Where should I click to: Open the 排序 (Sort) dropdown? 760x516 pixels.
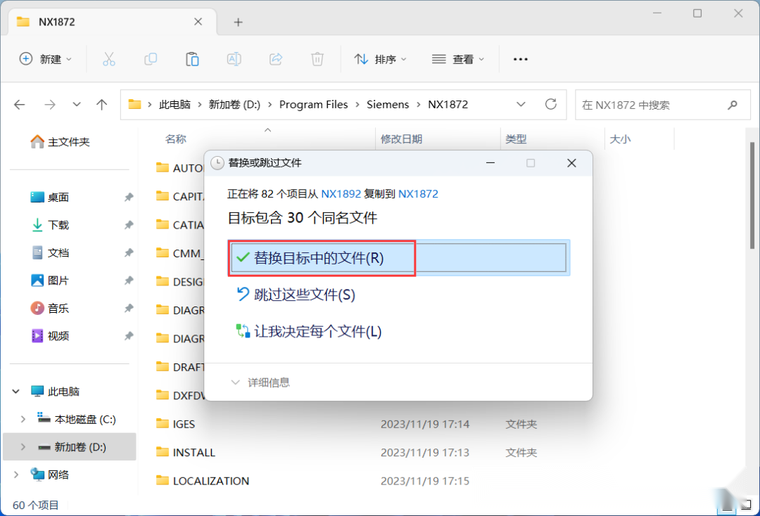click(x=380, y=59)
